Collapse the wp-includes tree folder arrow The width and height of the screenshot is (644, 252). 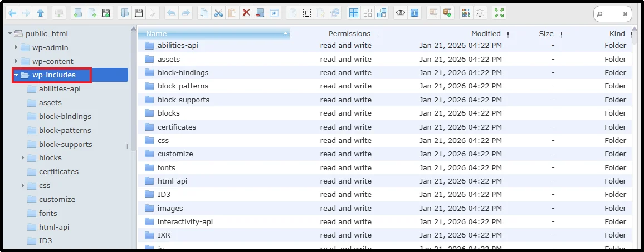click(16, 75)
